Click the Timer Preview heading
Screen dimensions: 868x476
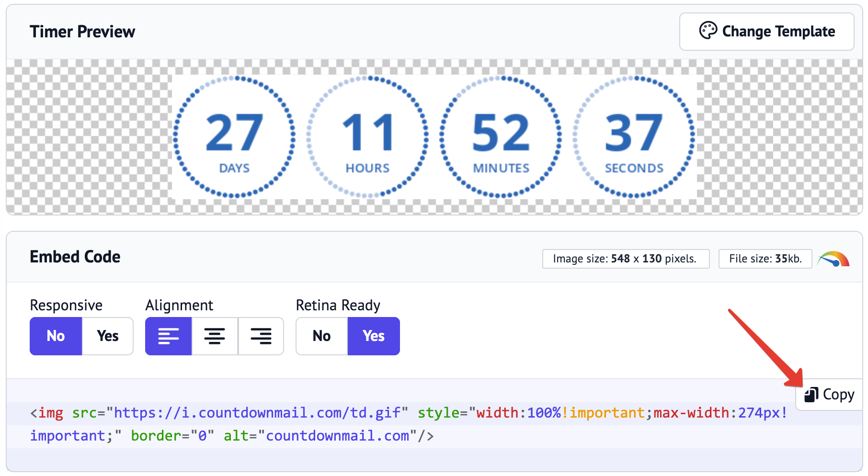click(82, 32)
